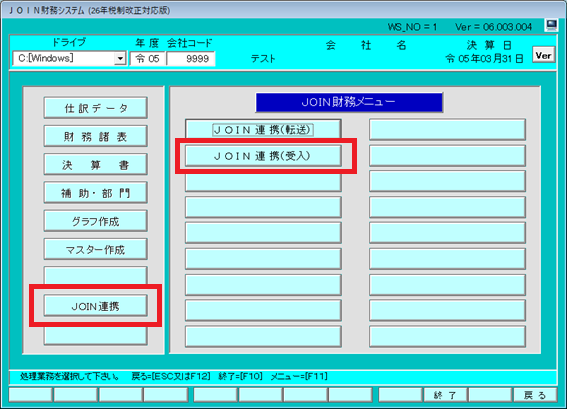Open the drive selection dropdown arrow
Screen dimensions: 567x409
click(120, 58)
